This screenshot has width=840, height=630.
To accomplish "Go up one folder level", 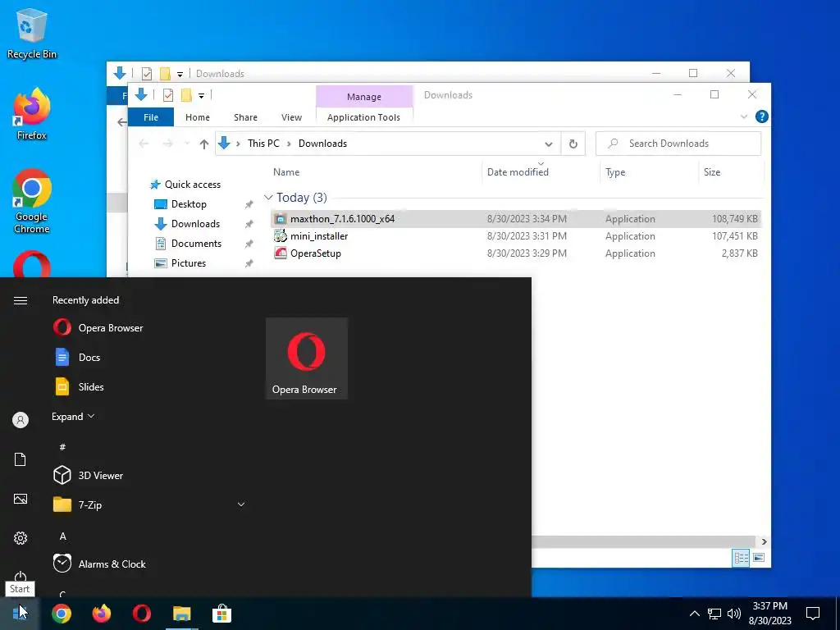I will coord(203,144).
